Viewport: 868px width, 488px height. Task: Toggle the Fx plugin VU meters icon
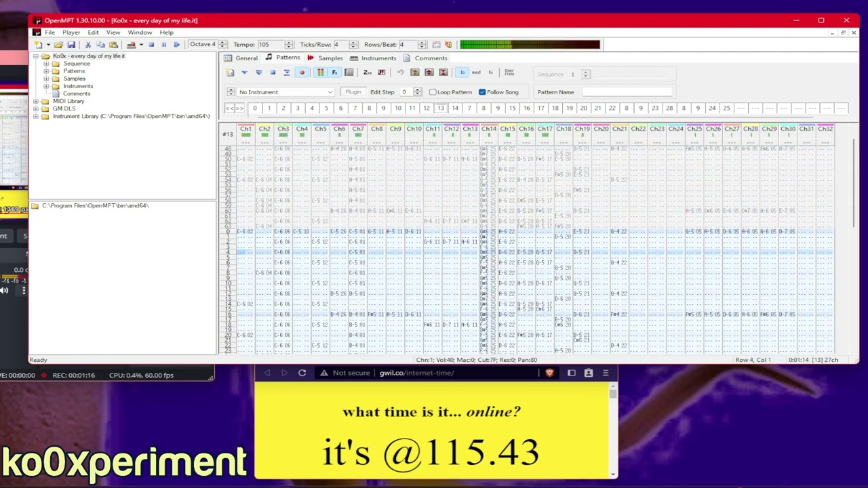pos(334,73)
